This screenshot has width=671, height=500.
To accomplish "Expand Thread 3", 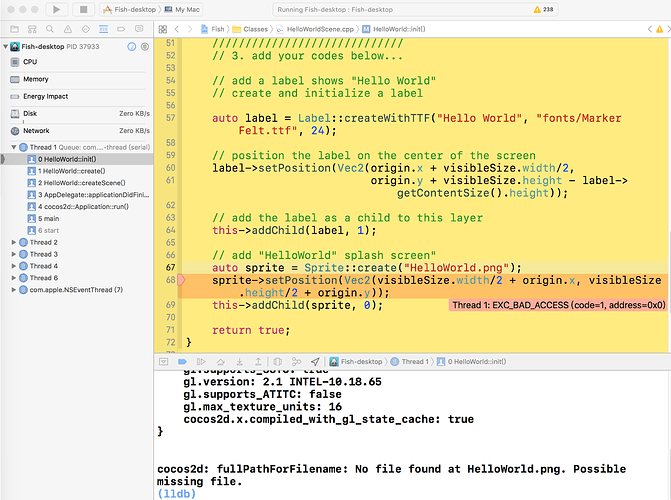I will (x=14, y=254).
